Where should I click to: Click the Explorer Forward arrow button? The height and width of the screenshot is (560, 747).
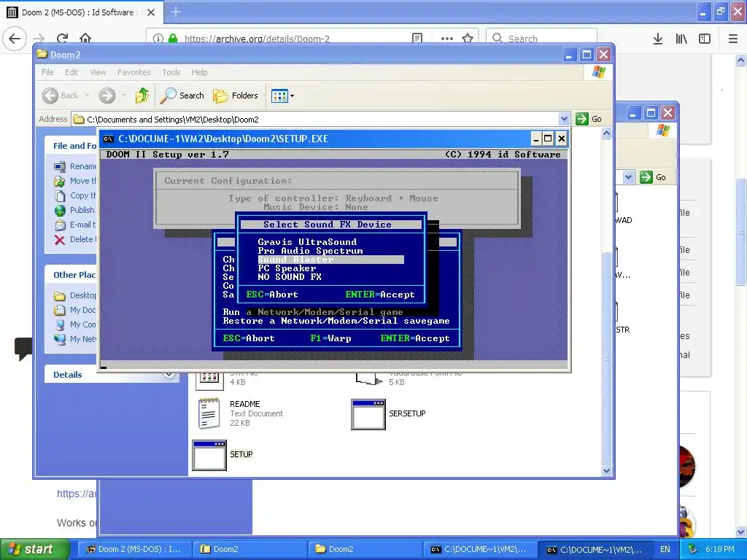(x=107, y=96)
